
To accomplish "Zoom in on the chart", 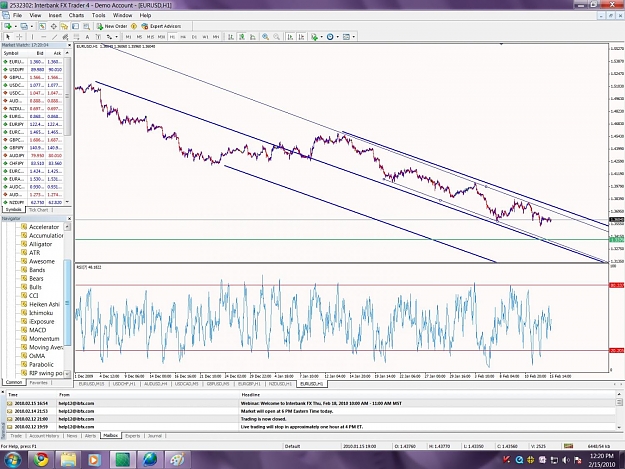I will [x=265, y=37].
